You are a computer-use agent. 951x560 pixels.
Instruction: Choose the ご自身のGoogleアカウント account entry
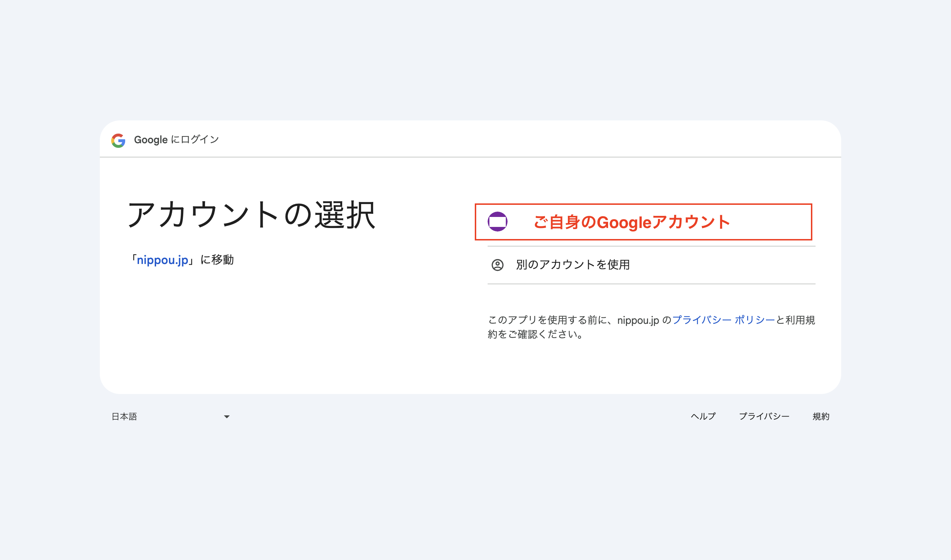tap(643, 222)
